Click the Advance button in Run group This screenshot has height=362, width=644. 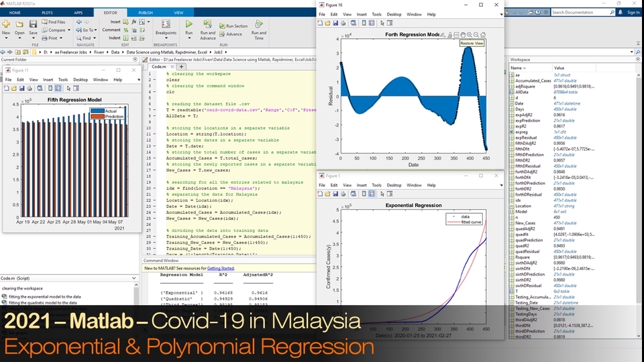pyautogui.click(x=231, y=34)
